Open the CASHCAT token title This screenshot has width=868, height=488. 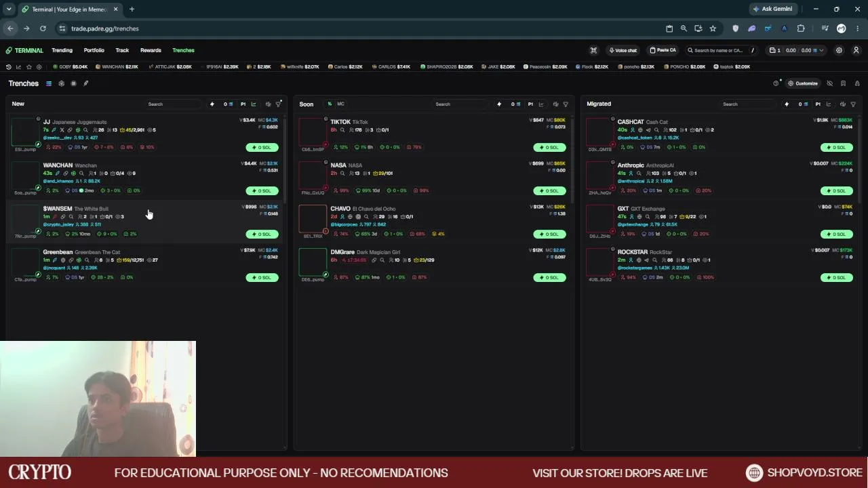(631, 122)
